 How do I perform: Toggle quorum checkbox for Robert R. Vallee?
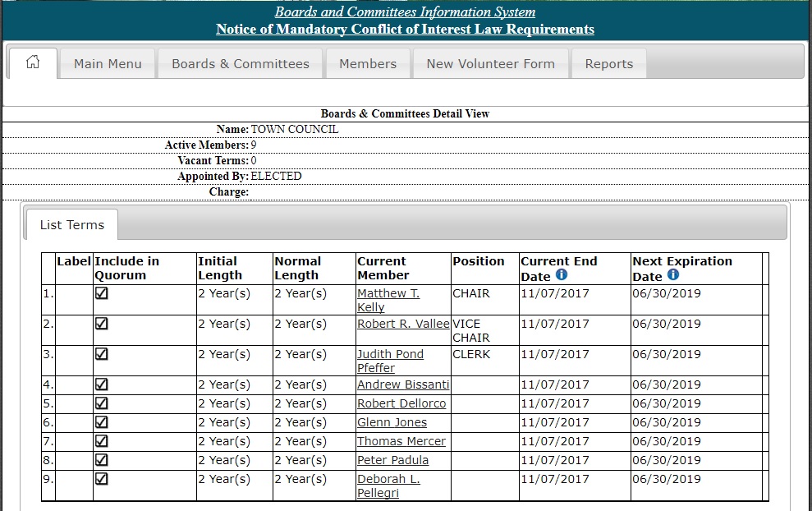point(102,324)
